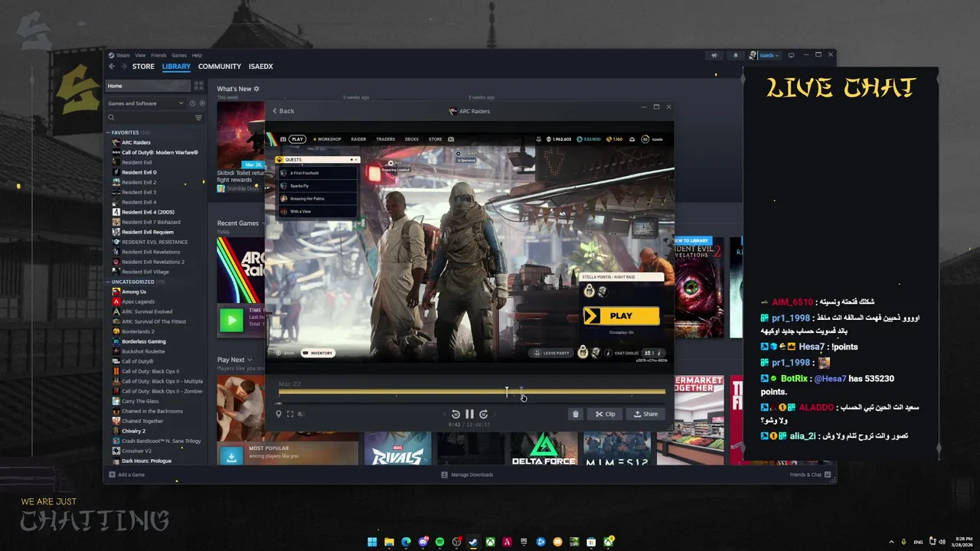Show hidden system tray icons
Screen dimensions: 980x551
pos(891,542)
